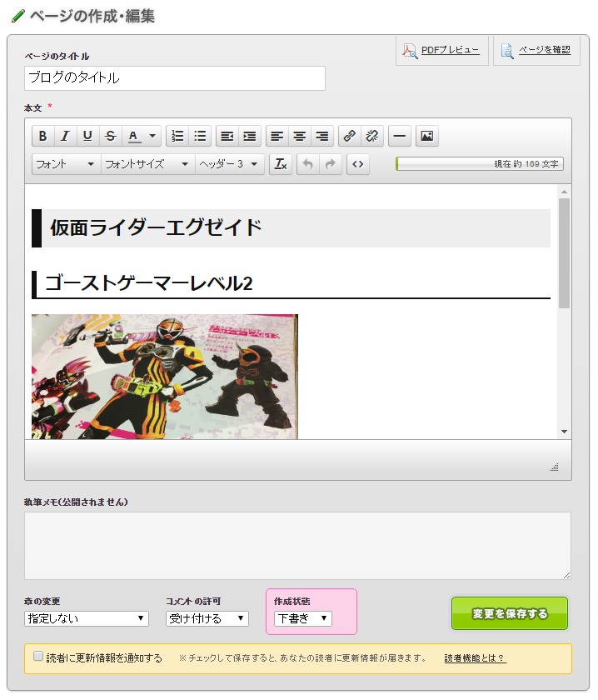The width and height of the screenshot is (598, 700).
Task: Open the text color dropdown arrow
Action: (152, 136)
